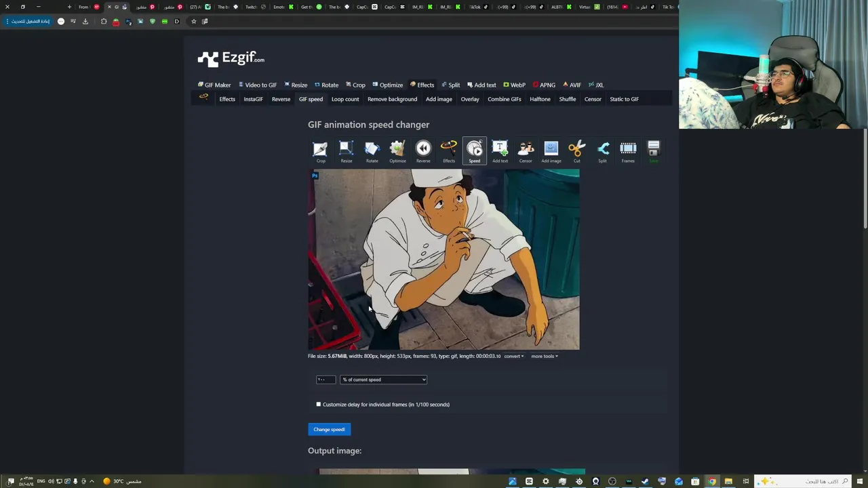This screenshot has height=488, width=868.
Task: Click the Add image submenu link
Action: coord(439,99)
